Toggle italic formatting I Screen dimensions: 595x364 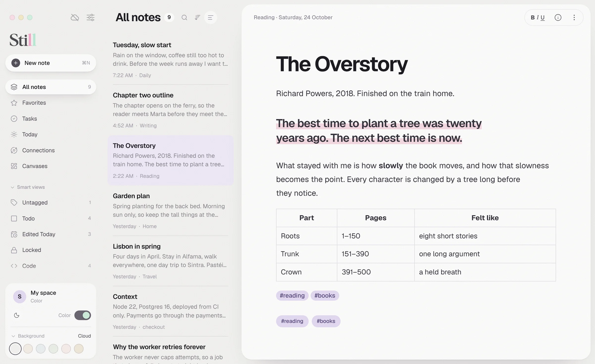537,18
